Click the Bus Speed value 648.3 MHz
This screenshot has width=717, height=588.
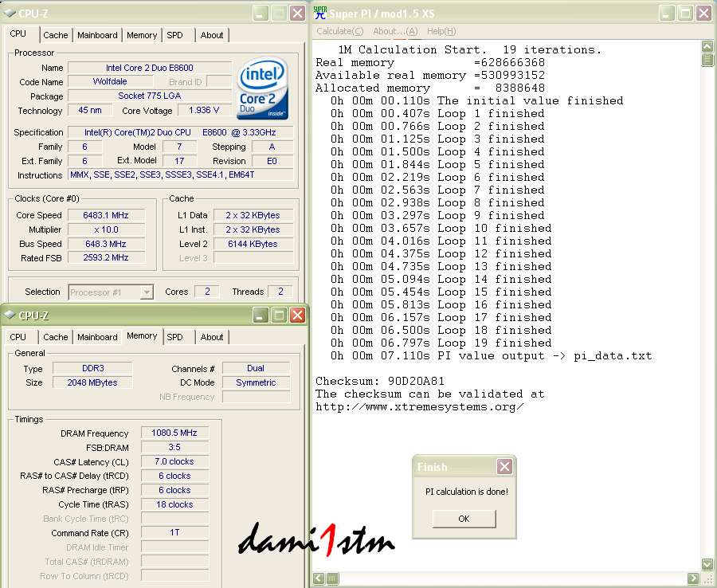tap(106, 244)
